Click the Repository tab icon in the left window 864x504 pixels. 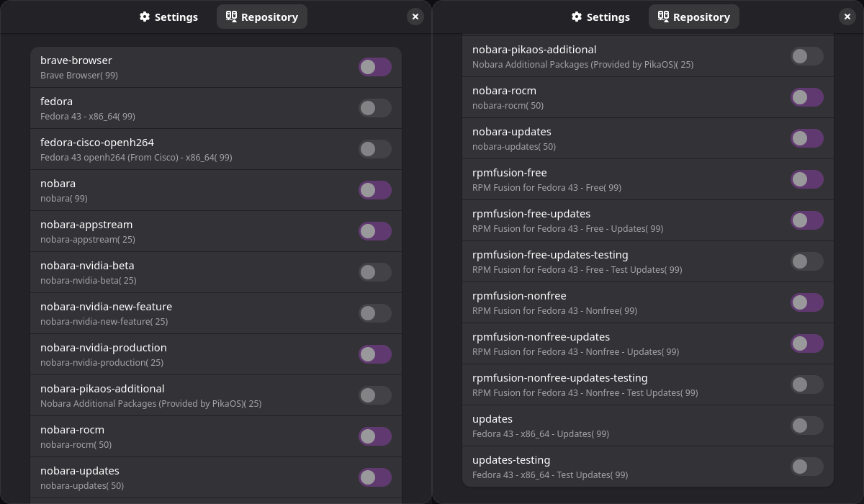pos(231,16)
